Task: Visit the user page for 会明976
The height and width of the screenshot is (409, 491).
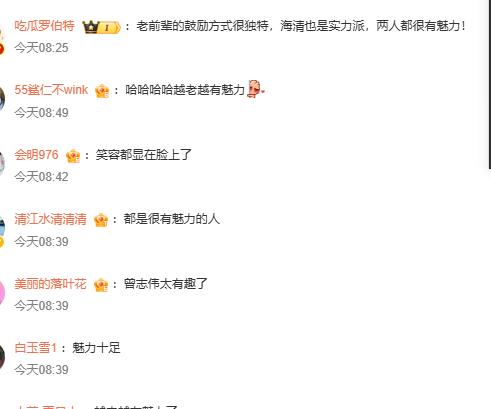Action: tap(36, 155)
